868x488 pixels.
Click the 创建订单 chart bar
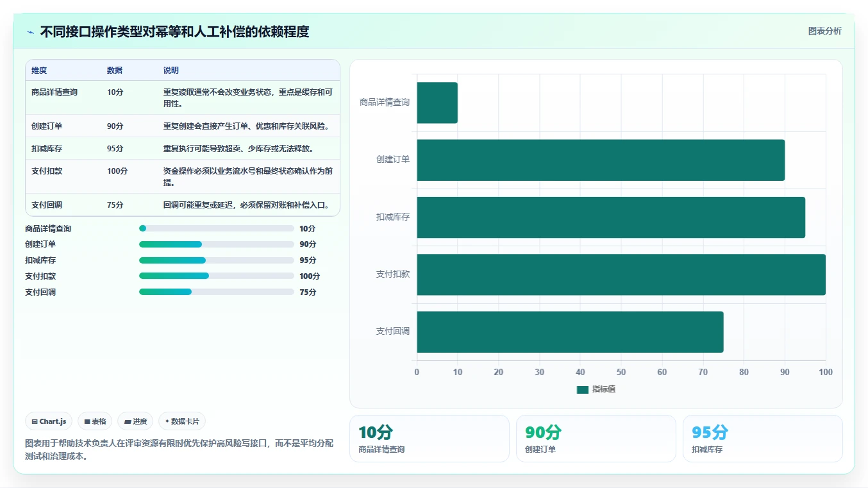tap(601, 160)
